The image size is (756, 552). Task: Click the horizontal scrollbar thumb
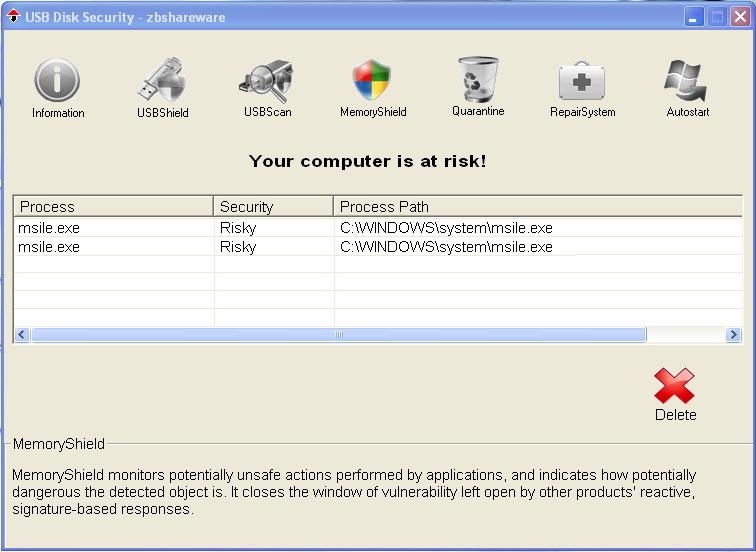(338, 335)
